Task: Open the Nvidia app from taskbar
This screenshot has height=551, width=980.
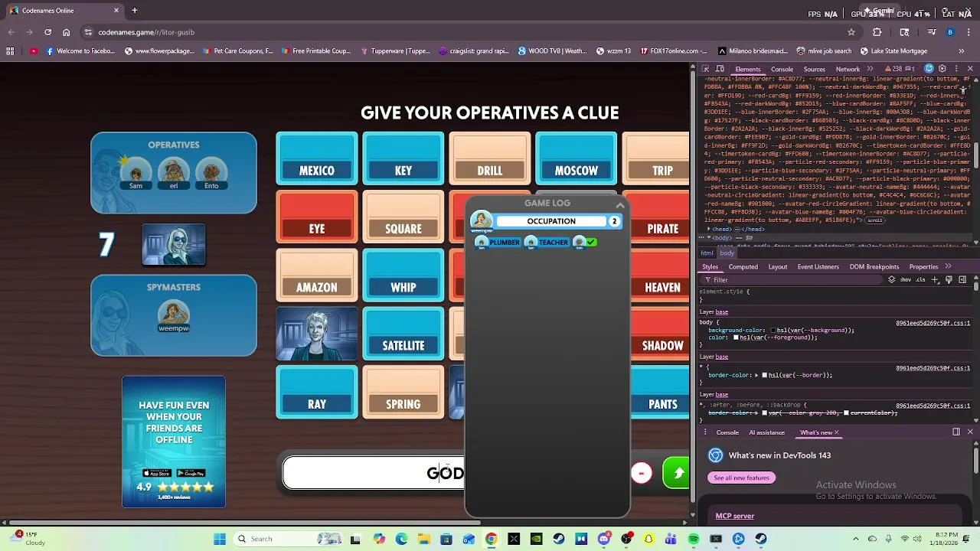Action: tap(536, 539)
